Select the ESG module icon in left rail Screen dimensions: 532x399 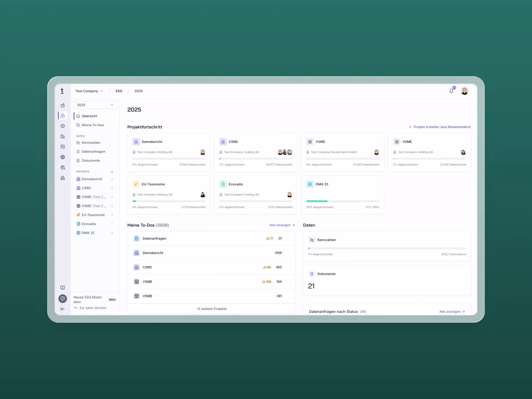[63, 116]
